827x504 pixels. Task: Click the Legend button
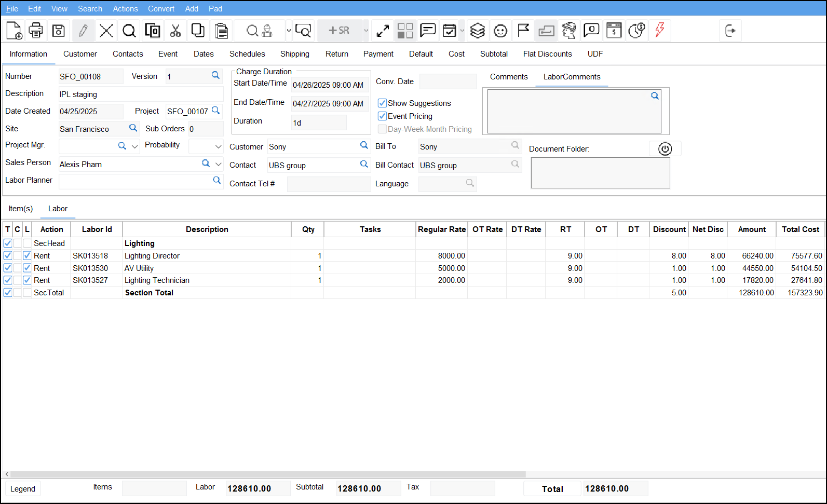pos(23,489)
